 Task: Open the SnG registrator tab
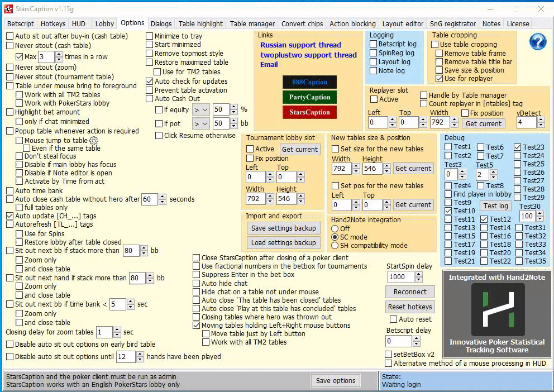[453, 23]
